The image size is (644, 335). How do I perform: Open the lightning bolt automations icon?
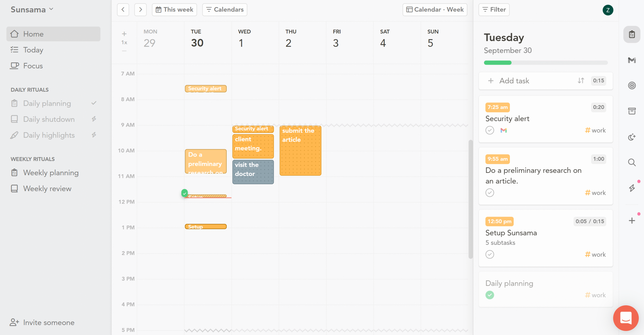tap(632, 188)
